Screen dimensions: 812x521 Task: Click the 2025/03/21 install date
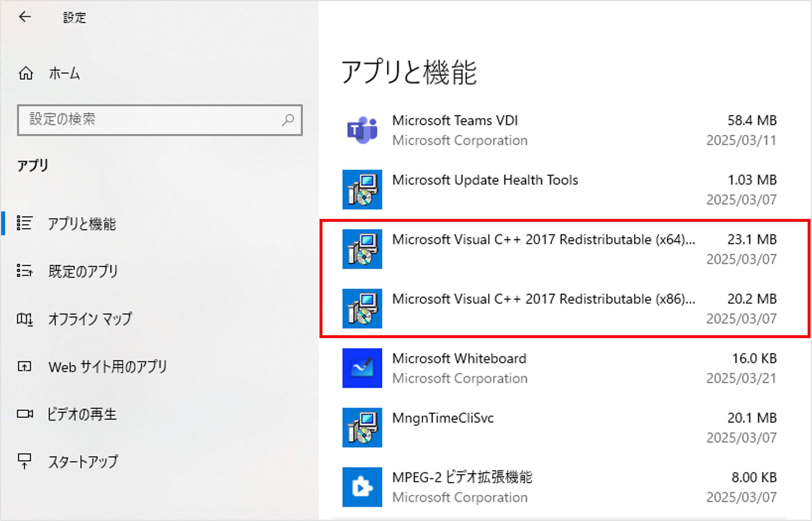(741, 378)
